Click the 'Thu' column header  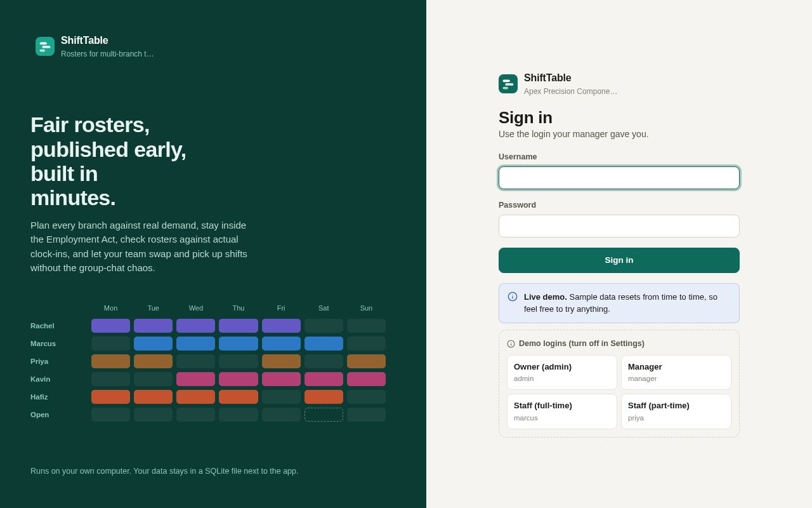239,308
